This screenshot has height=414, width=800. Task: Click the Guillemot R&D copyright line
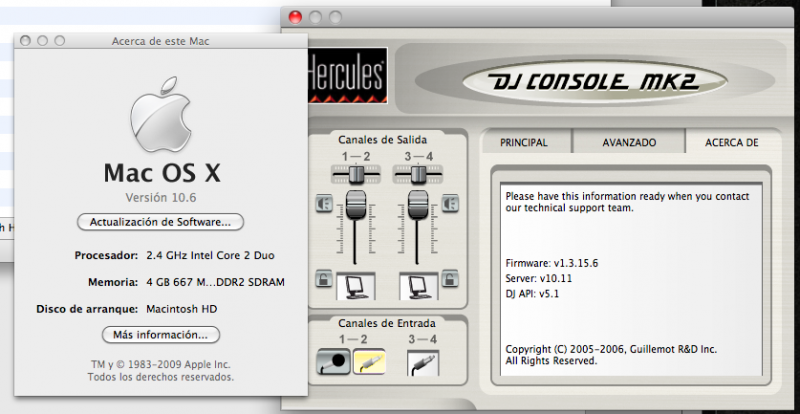[611, 350]
